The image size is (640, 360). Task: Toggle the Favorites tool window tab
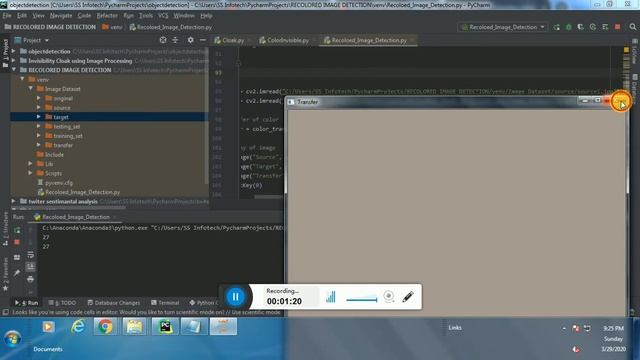5,275
